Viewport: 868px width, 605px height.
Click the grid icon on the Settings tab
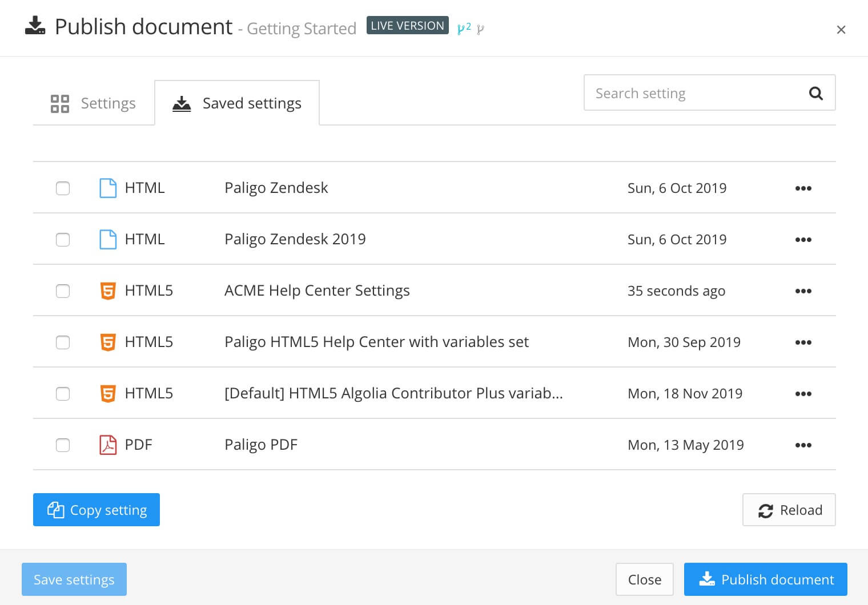59,103
